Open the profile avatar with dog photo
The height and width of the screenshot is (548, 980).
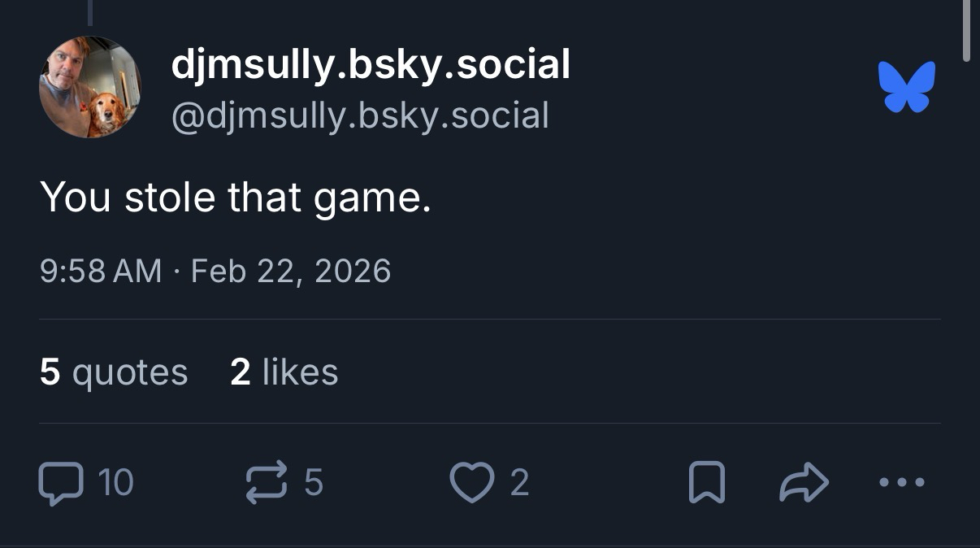click(x=90, y=87)
